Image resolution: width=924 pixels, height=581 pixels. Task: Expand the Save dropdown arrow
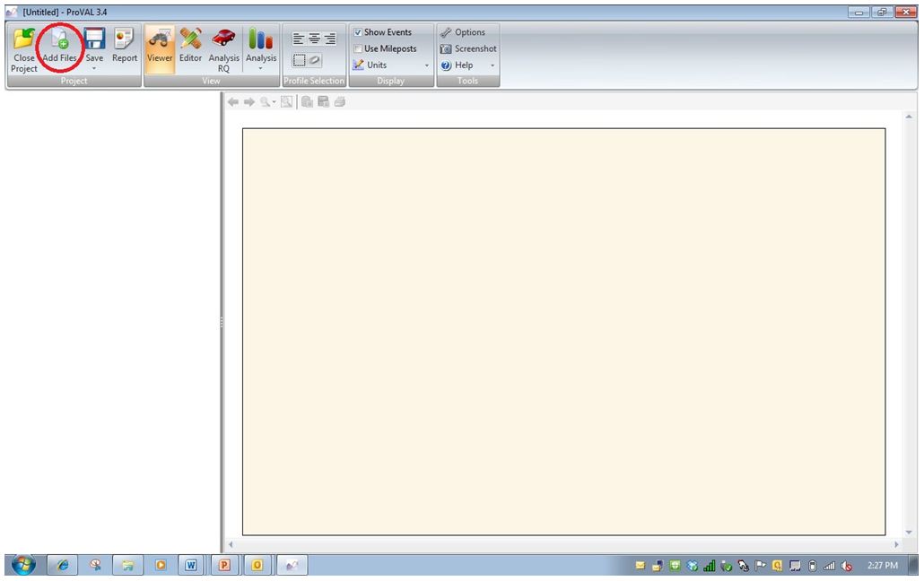pyautogui.click(x=94, y=69)
